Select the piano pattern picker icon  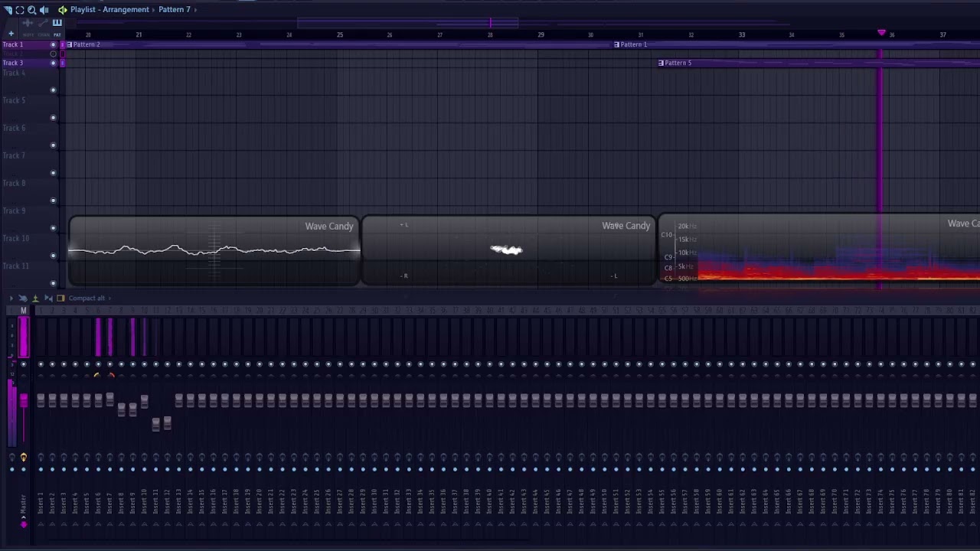[57, 23]
